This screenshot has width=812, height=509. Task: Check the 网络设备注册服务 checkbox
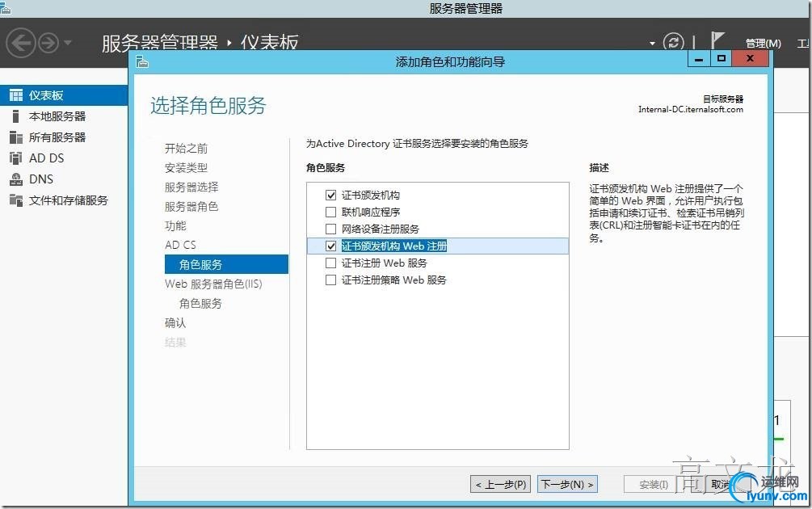331,229
